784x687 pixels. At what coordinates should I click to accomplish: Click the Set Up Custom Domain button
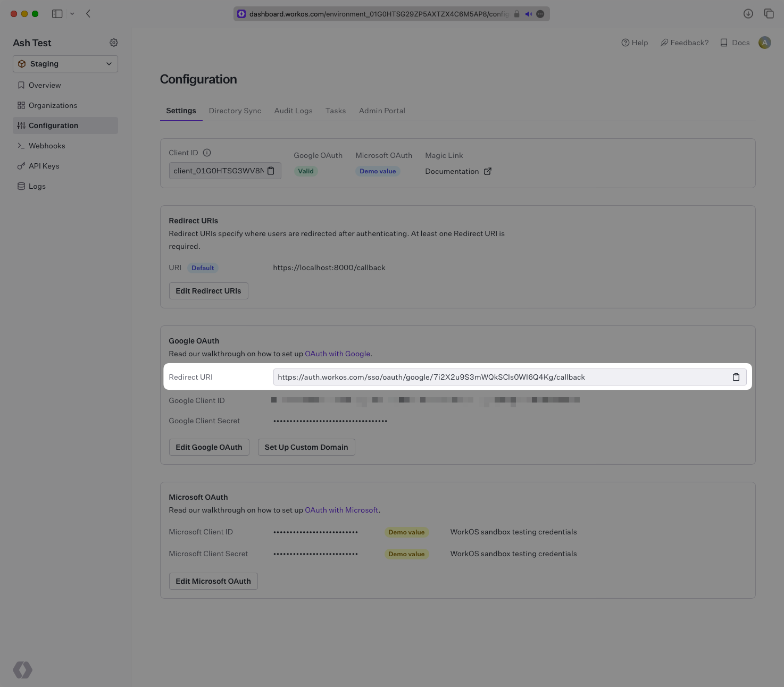click(306, 447)
